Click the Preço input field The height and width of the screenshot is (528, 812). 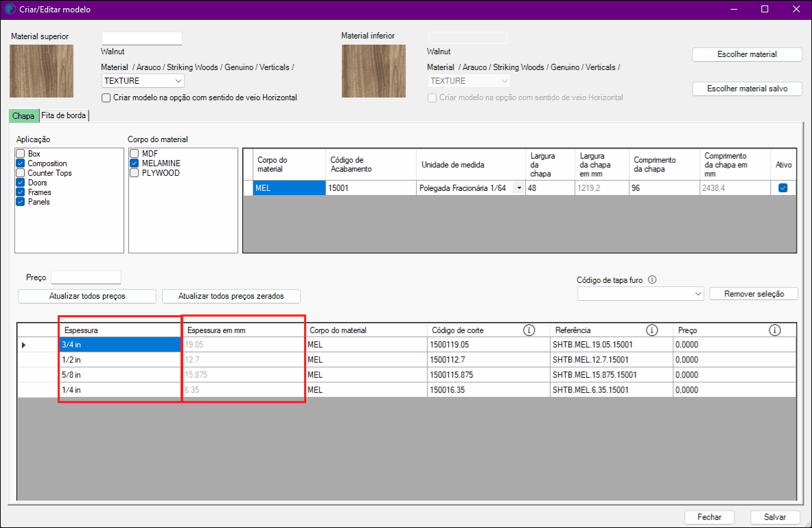pos(86,277)
